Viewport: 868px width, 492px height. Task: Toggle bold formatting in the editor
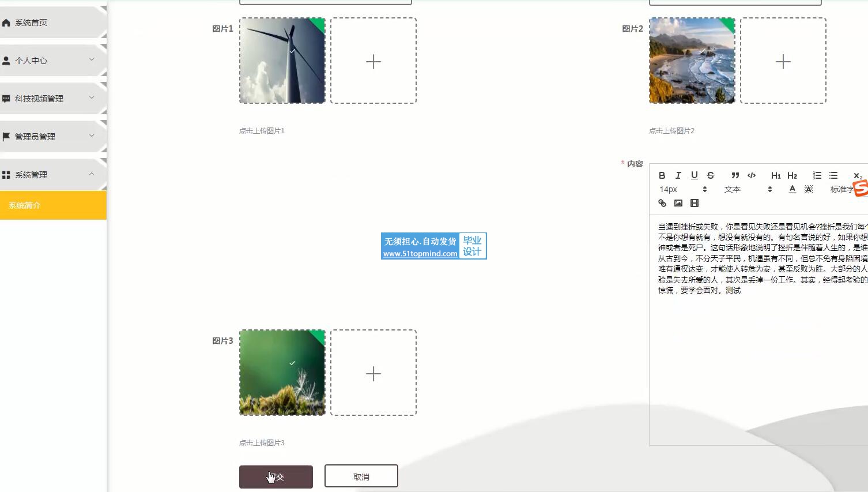pyautogui.click(x=662, y=175)
